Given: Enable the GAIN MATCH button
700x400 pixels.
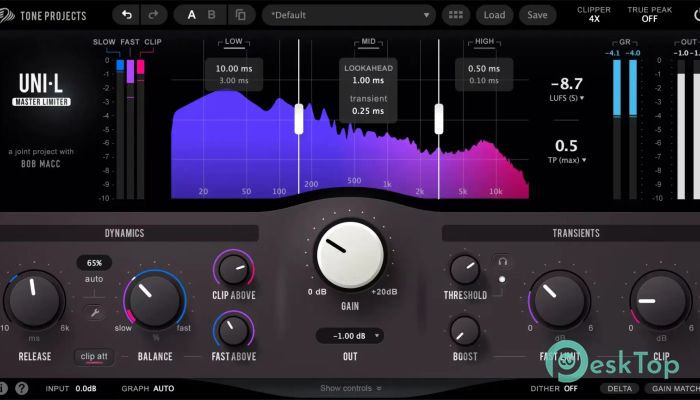Looking at the screenshot, I should point(672,388).
